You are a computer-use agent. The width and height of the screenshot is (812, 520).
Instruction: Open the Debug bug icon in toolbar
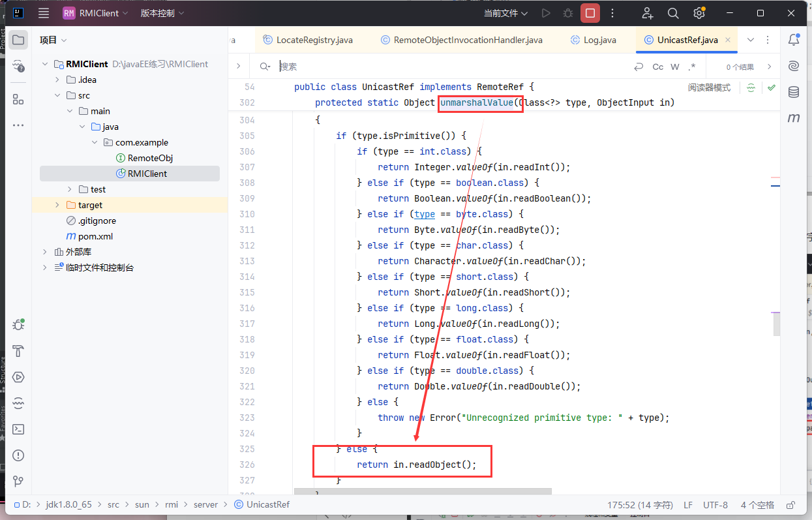[568, 13]
